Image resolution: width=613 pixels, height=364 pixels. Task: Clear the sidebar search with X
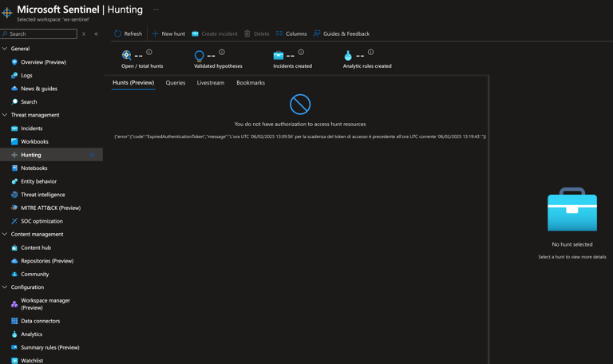(84, 34)
